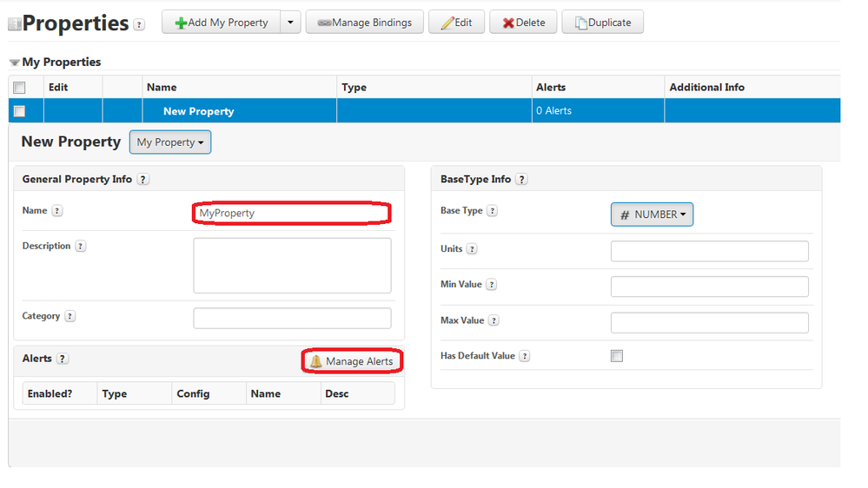Click the Name field containing MyProperty

(x=292, y=213)
